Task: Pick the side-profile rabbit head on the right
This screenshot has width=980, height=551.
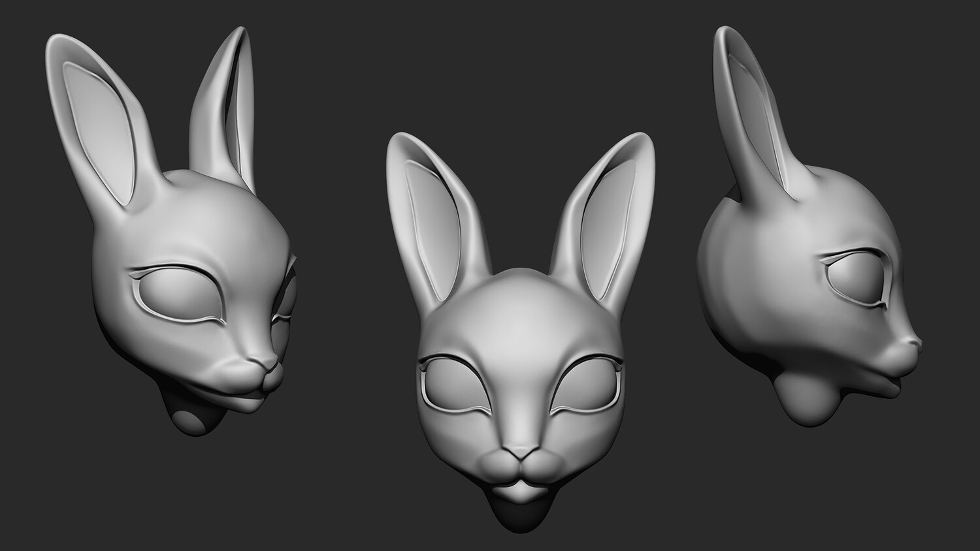Action: [x=810, y=225]
